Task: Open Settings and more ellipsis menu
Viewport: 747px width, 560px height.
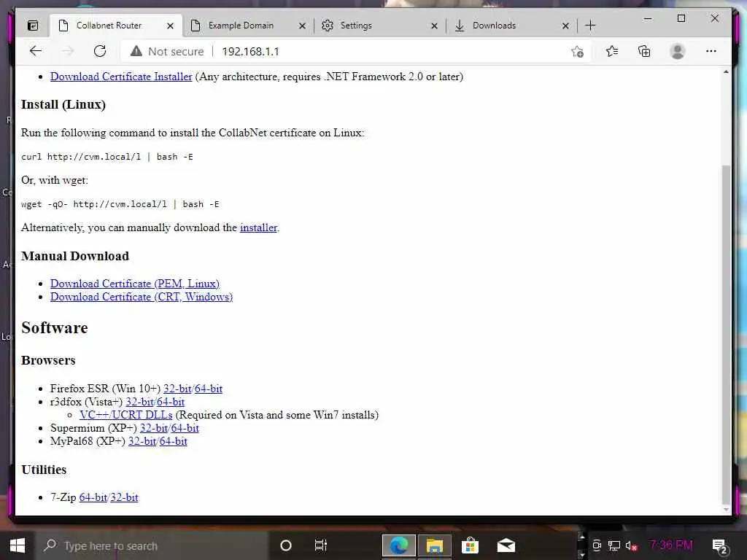Action: pyautogui.click(x=711, y=51)
